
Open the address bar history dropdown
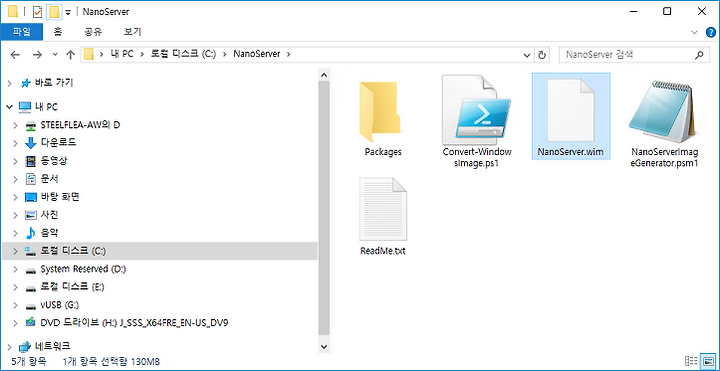tap(527, 55)
